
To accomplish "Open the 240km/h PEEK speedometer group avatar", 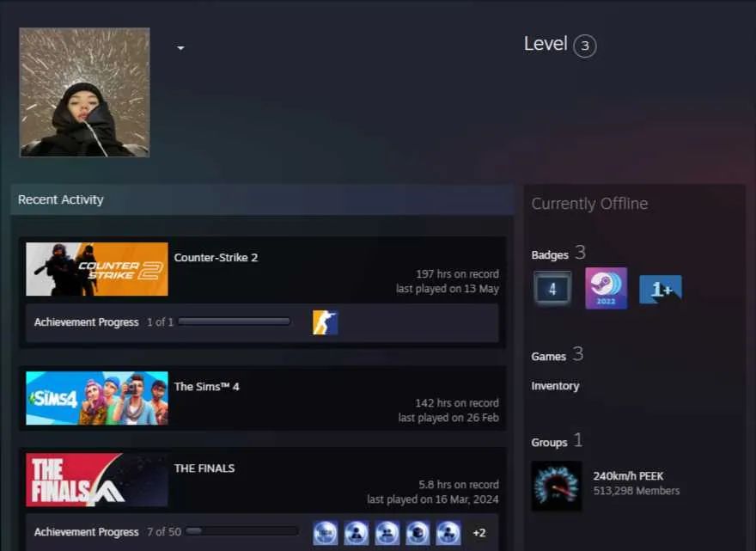I will point(557,486).
